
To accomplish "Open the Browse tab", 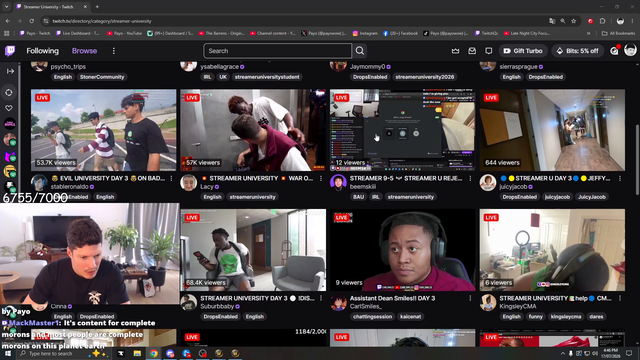I will point(84,51).
